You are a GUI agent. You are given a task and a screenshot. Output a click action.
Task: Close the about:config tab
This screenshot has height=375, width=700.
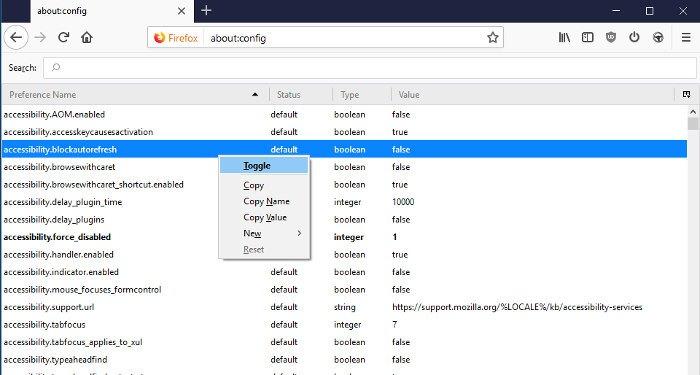(181, 11)
